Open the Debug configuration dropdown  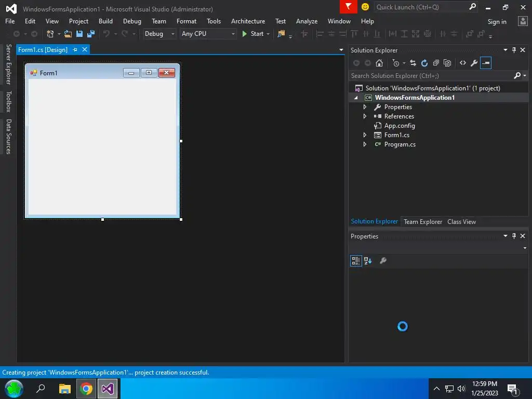click(x=159, y=34)
